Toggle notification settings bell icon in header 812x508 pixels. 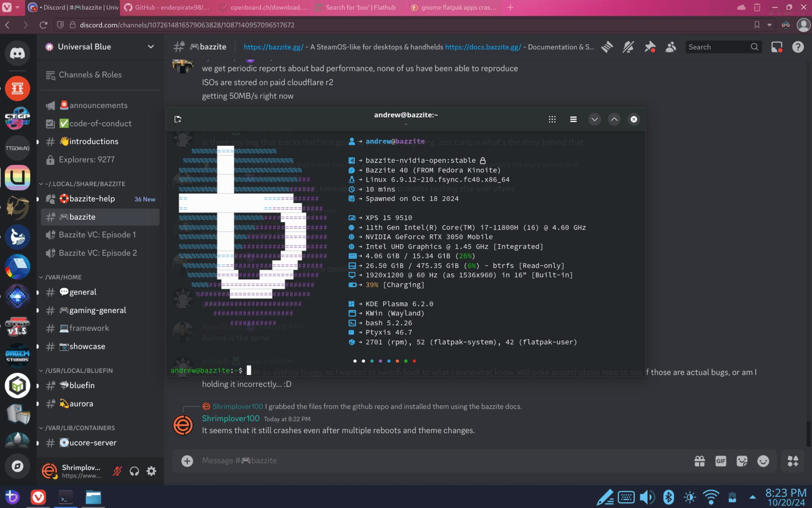coord(628,47)
